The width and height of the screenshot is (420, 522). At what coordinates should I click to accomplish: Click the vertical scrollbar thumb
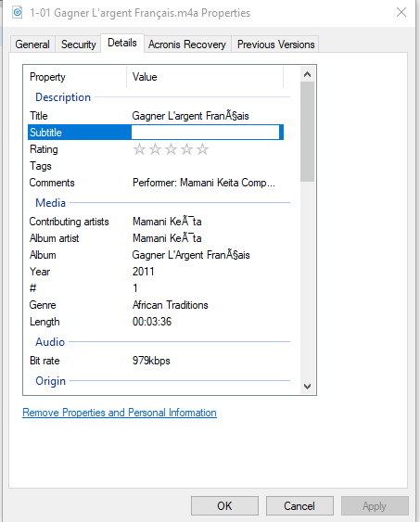tap(307, 132)
